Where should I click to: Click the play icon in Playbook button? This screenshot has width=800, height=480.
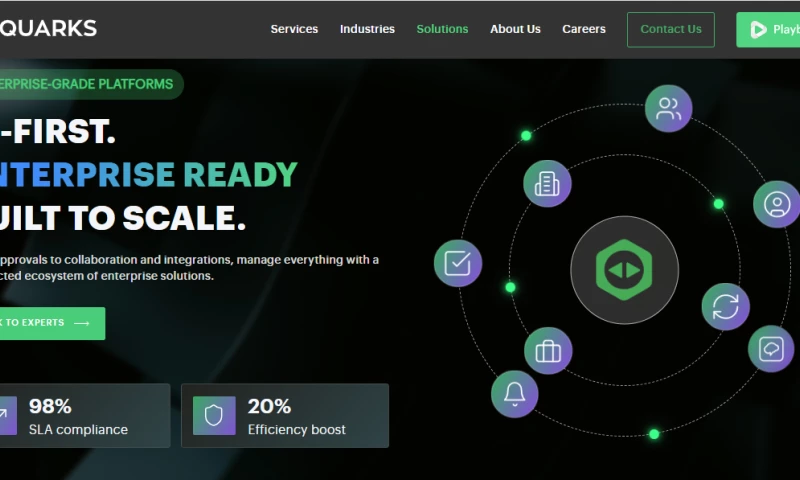(x=758, y=30)
